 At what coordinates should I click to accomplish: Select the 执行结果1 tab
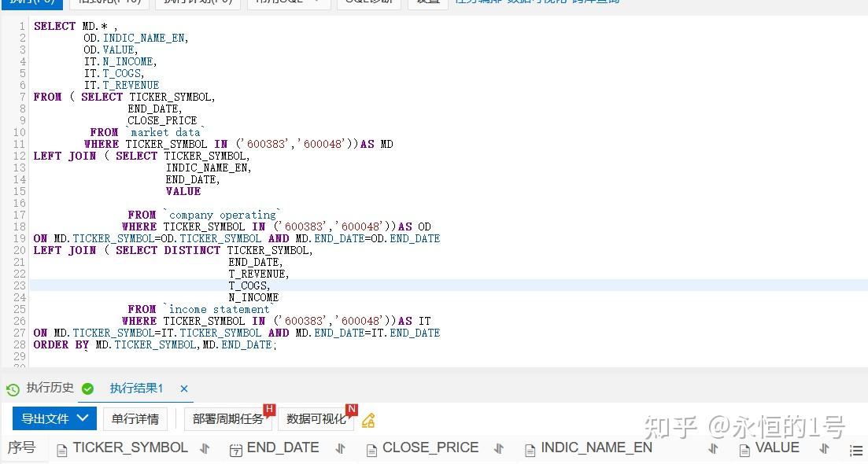point(135,388)
